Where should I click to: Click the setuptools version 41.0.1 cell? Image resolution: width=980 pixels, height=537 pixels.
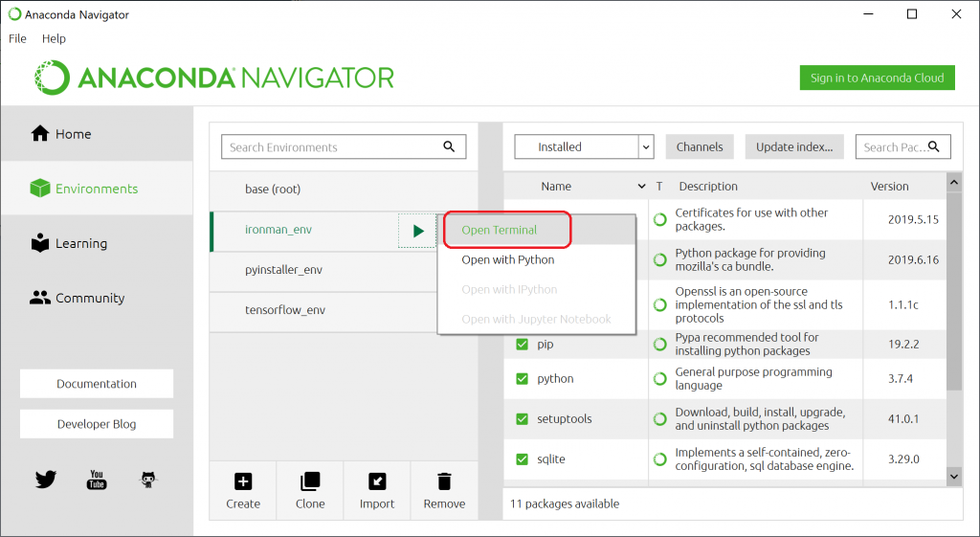click(x=903, y=419)
